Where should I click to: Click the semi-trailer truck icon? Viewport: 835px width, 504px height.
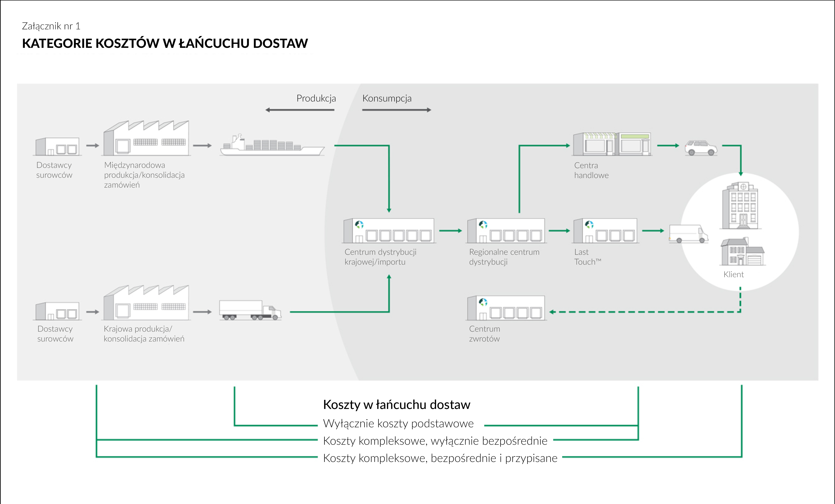pos(250,310)
